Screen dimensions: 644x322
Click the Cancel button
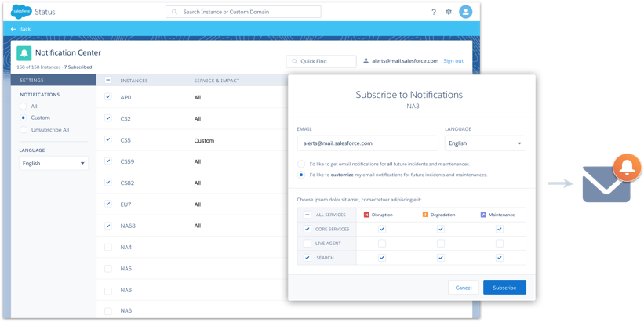tap(464, 288)
